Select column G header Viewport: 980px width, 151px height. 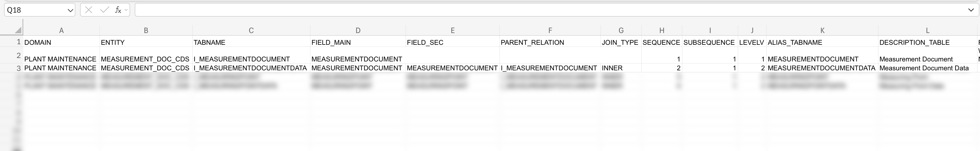[621, 30]
